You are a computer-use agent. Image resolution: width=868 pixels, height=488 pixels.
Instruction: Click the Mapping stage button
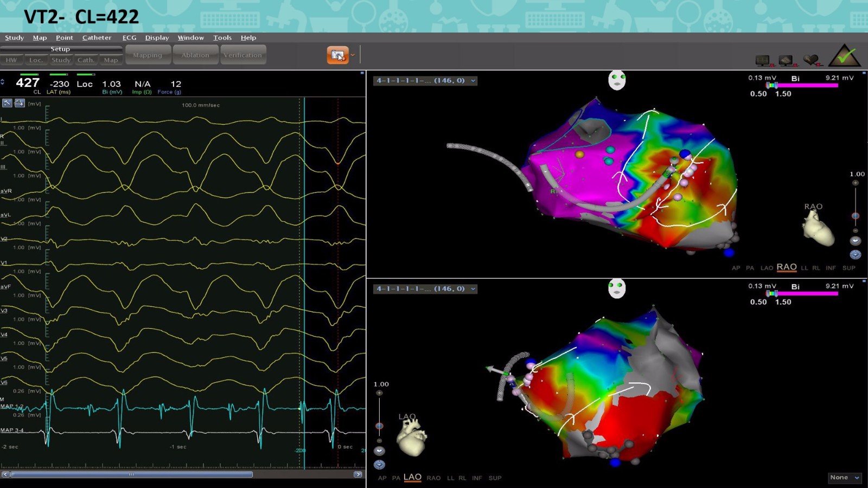tap(148, 55)
